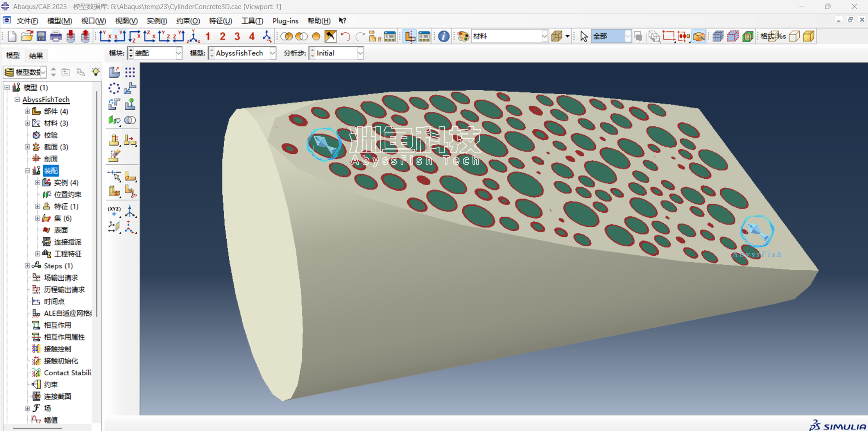868x431 pixels.
Task: Expand the 材料 (3) tree node
Action: [x=27, y=123]
